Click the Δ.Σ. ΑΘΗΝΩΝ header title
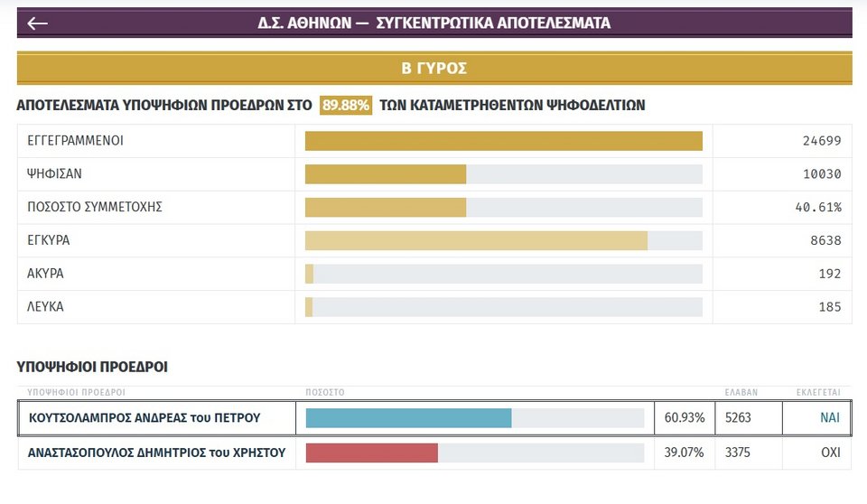The width and height of the screenshot is (867, 504). (433, 23)
